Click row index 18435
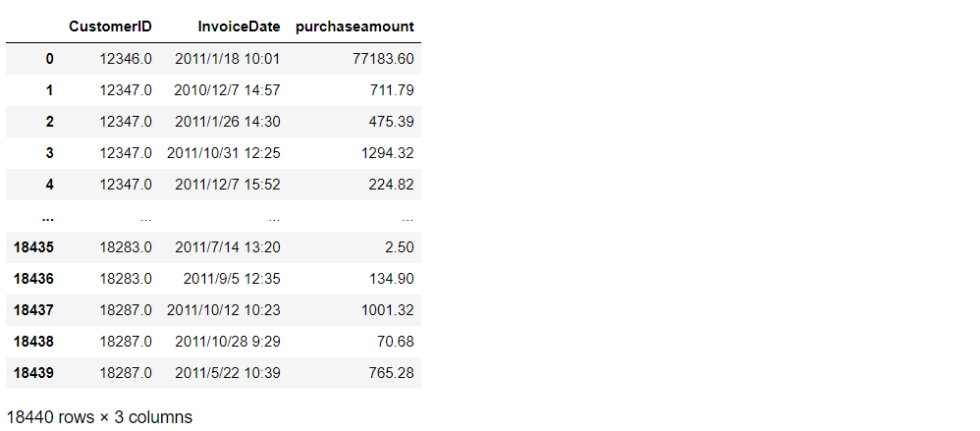This screenshot has height=431, width=980. (34, 247)
